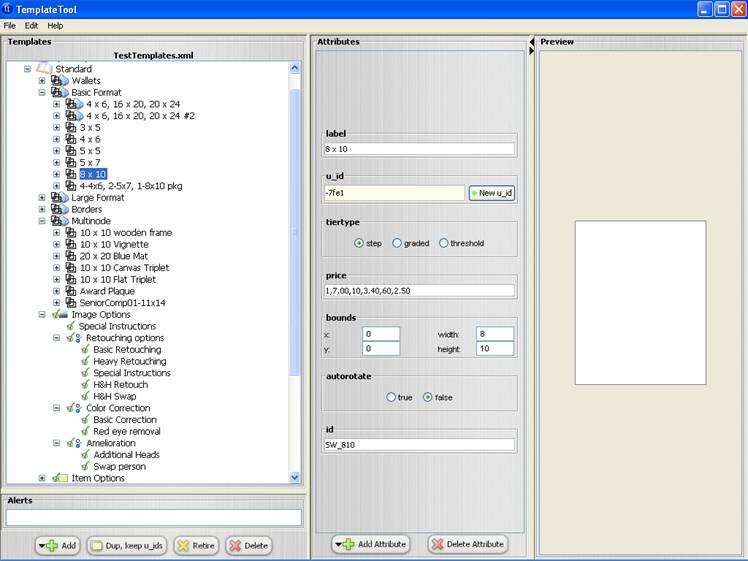Click the Basic Format group icon
The height and width of the screenshot is (561, 748).
pyautogui.click(x=60, y=92)
